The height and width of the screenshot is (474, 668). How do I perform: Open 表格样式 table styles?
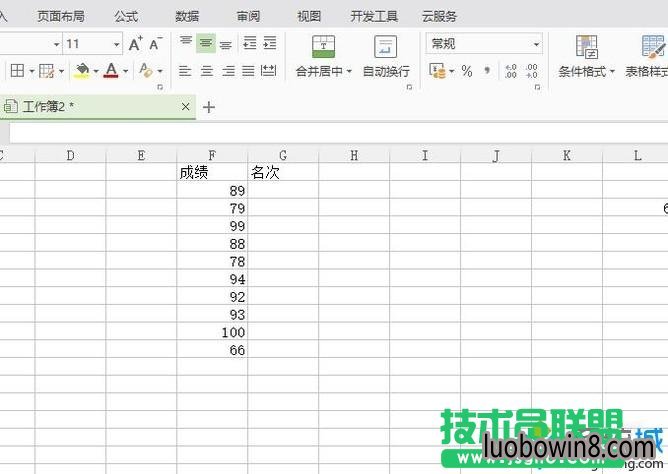(x=647, y=57)
